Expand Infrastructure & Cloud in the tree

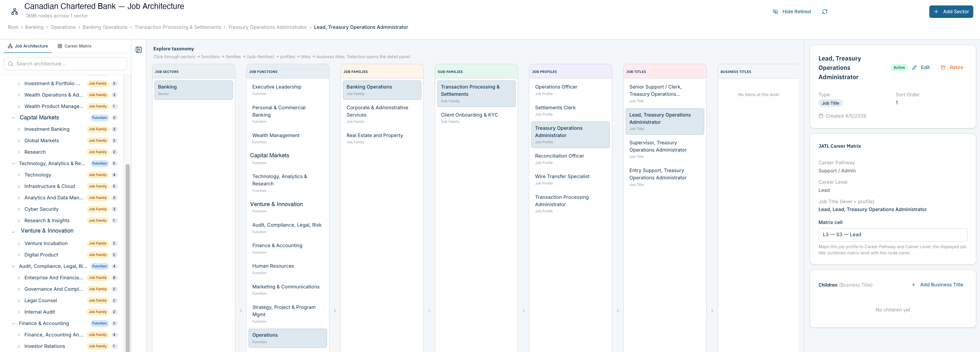pyautogui.click(x=19, y=186)
